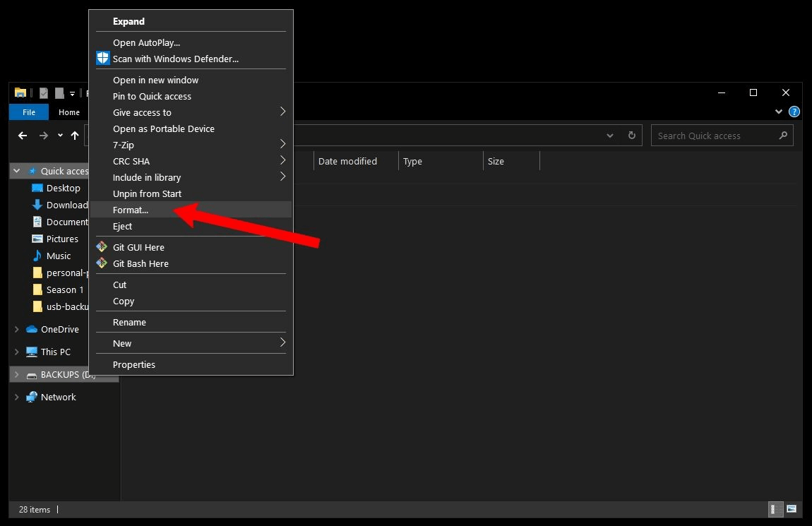Expand the This PC tree node
The height and width of the screenshot is (526, 812).
click(x=17, y=352)
